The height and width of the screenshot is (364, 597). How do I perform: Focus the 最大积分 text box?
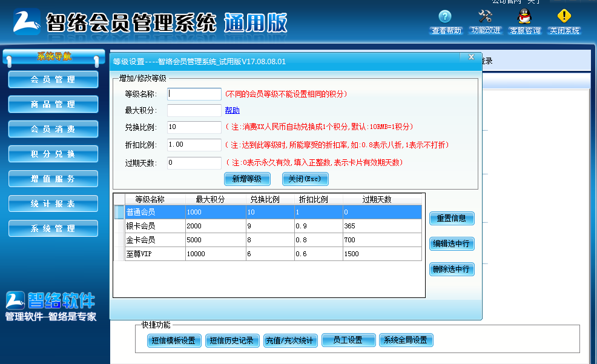tap(194, 110)
